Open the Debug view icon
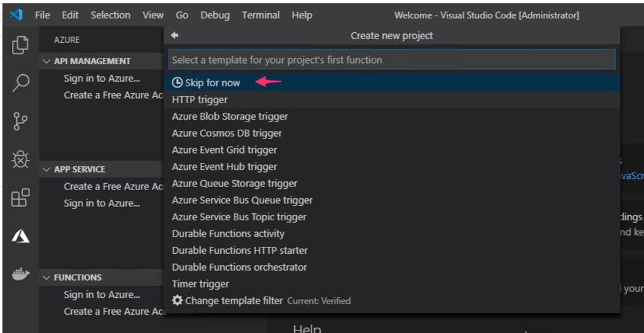 tap(20, 160)
